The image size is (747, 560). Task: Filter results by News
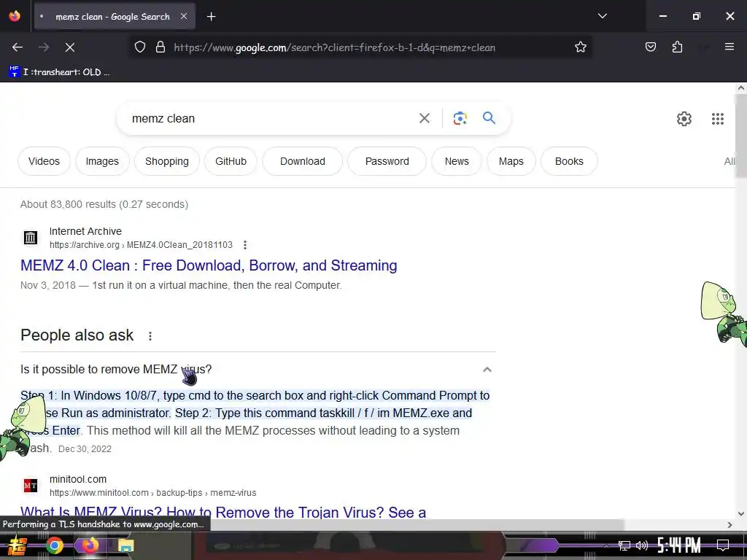pyautogui.click(x=457, y=161)
